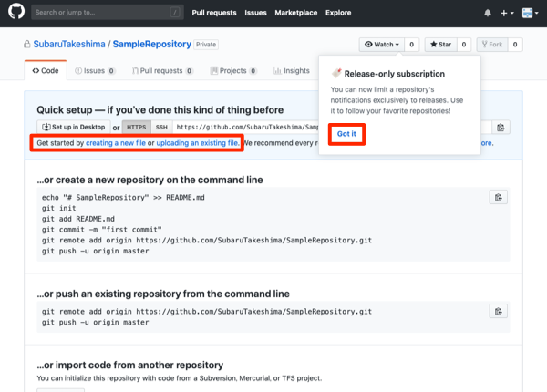Image resolution: width=547 pixels, height=392 pixels.
Task: Open the user avatar menu
Action: [x=530, y=13]
